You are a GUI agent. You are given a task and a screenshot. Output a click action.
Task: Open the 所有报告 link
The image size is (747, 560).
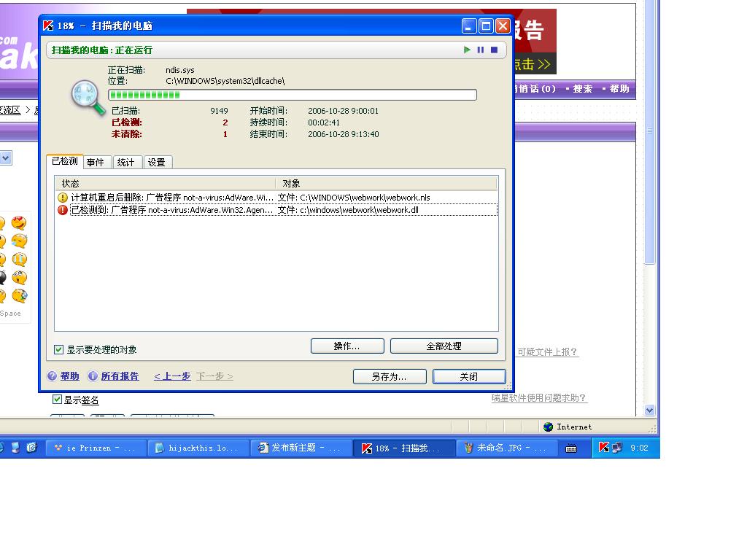tap(120, 376)
